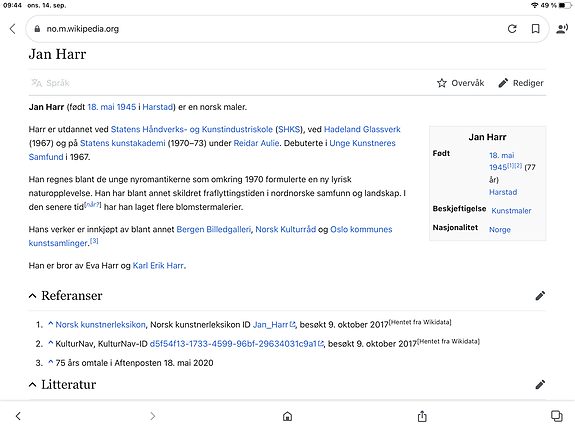Tap the browser back arrow beside address bar

[x=13, y=29]
